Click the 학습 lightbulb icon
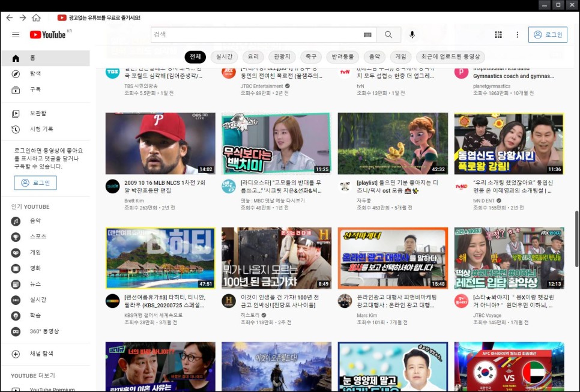Viewport: 580px width, 392px height. 16,316
